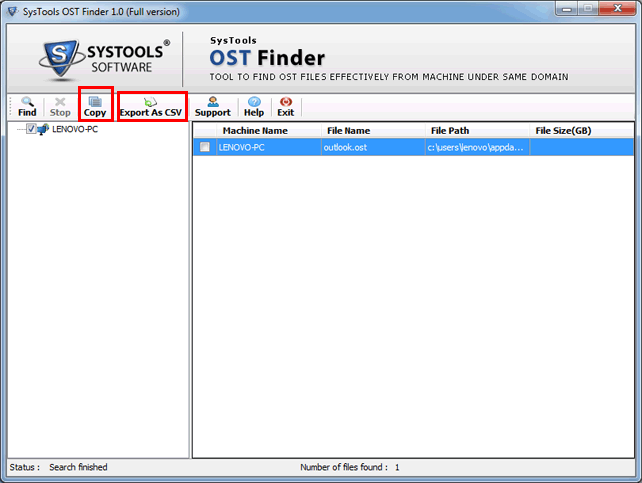Uncheck the LENOVO-PC tree checkbox
The image size is (642, 483).
coord(31,129)
